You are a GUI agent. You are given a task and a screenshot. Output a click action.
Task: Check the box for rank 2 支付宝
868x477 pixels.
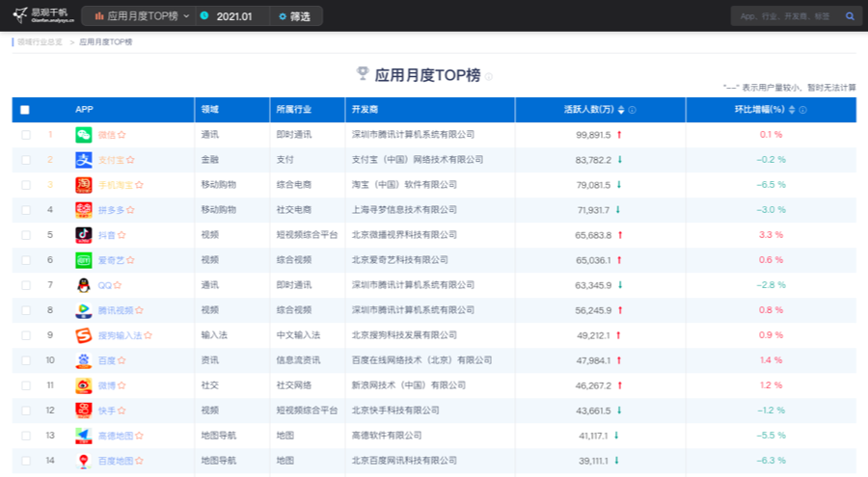(26, 160)
